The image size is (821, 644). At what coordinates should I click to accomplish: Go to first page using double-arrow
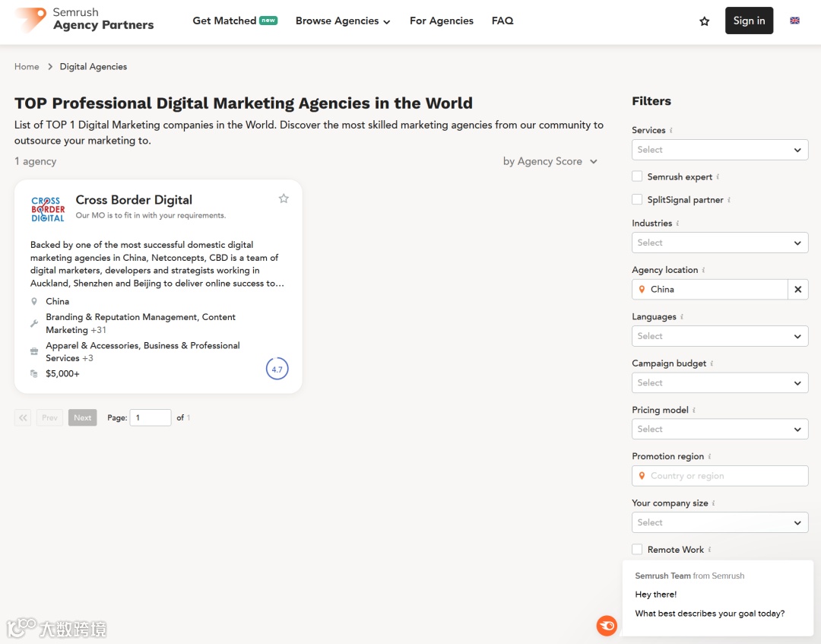point(23,417)
